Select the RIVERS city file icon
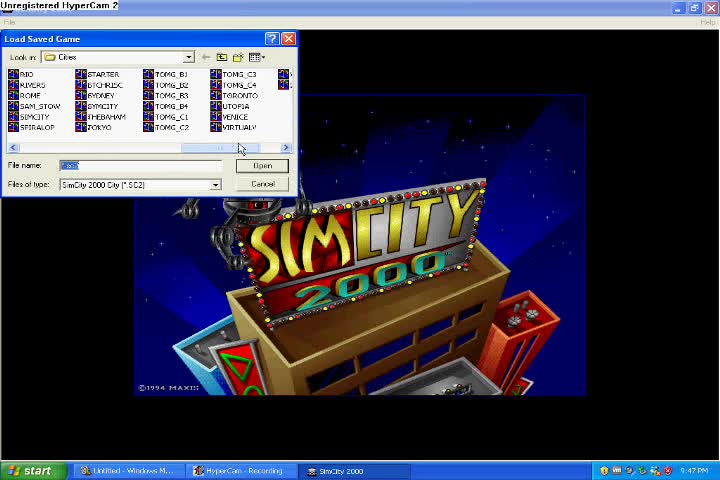720x480 pixels. click(13, 85)
